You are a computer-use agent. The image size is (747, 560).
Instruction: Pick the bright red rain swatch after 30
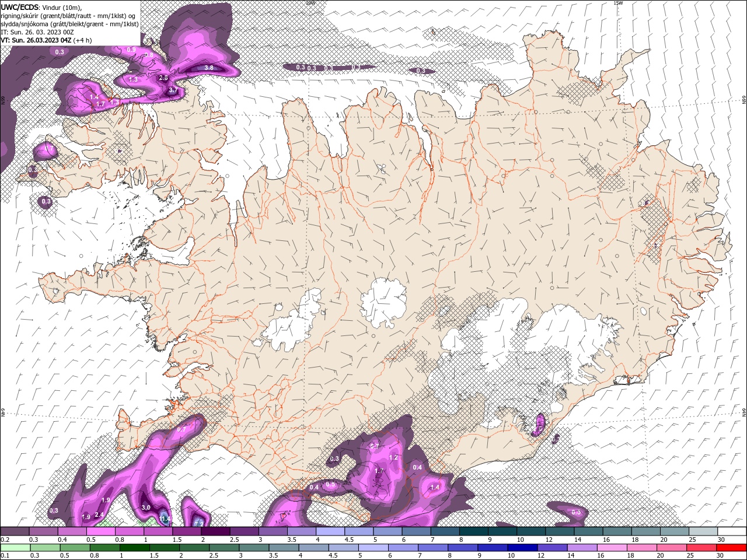tap(732, 548)
